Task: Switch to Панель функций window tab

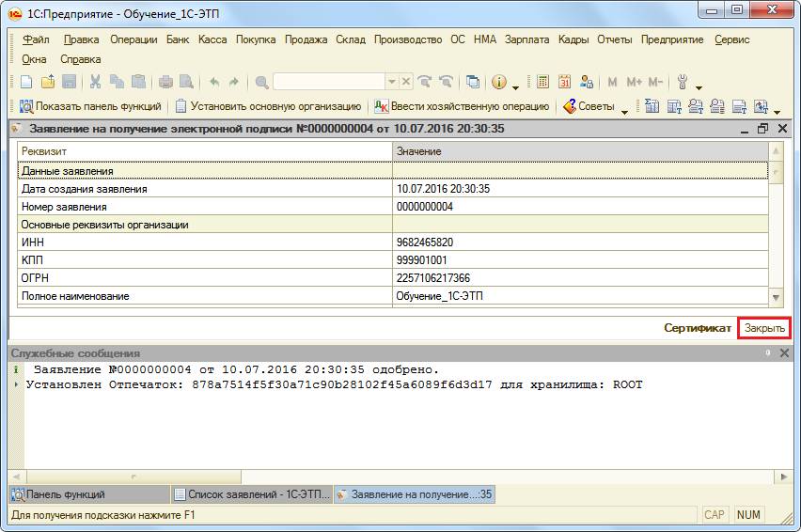Action: [x=89, y=494]
